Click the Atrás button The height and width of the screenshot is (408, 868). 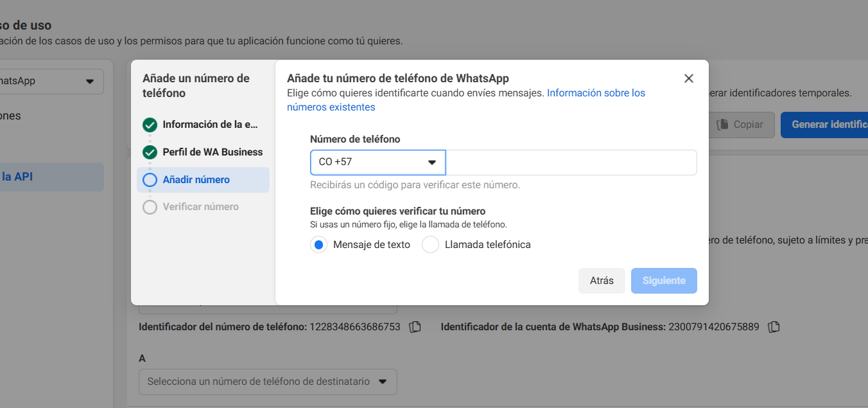coord(602,281)
